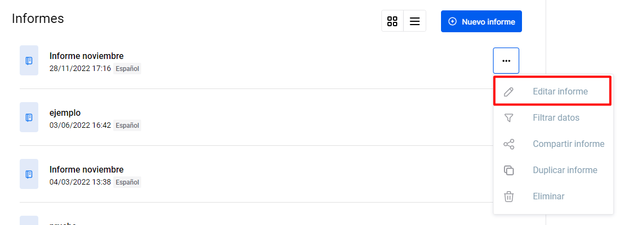Screen dimensions: 644x225
Task: Click report icon of 28/11/2022 Informe noviembre
Action: click(x=29, y=60)
